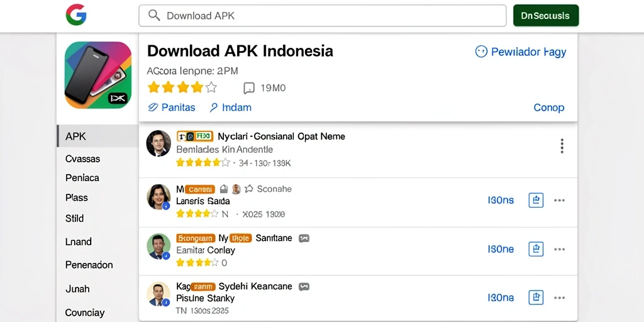The height and width of the screenshot is (322, 644).
Task: Click the Eamitar Conlay name text
Action: pyautogui.click(x=206, y=250)
